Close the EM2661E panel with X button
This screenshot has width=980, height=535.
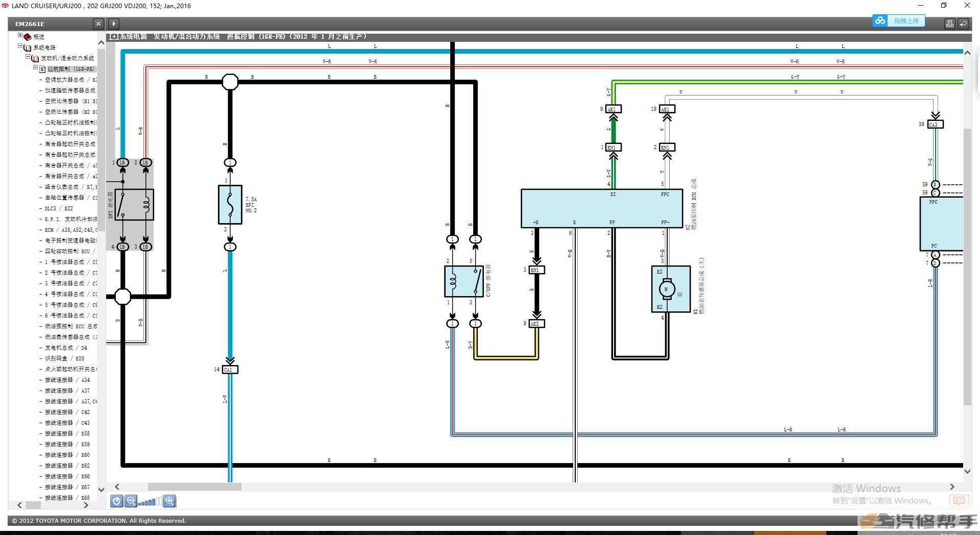click(99, 23)
